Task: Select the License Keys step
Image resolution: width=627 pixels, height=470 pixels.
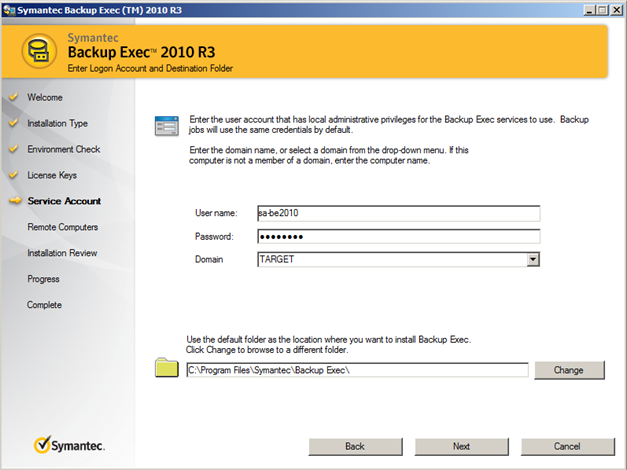Action: click(x=52, y=175)
